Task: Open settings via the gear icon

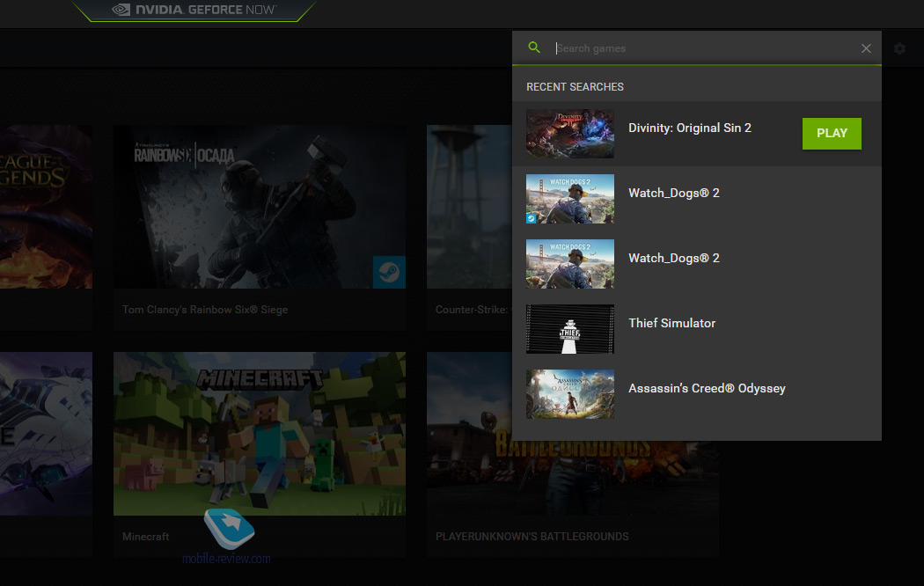Action: click(899, 48)
